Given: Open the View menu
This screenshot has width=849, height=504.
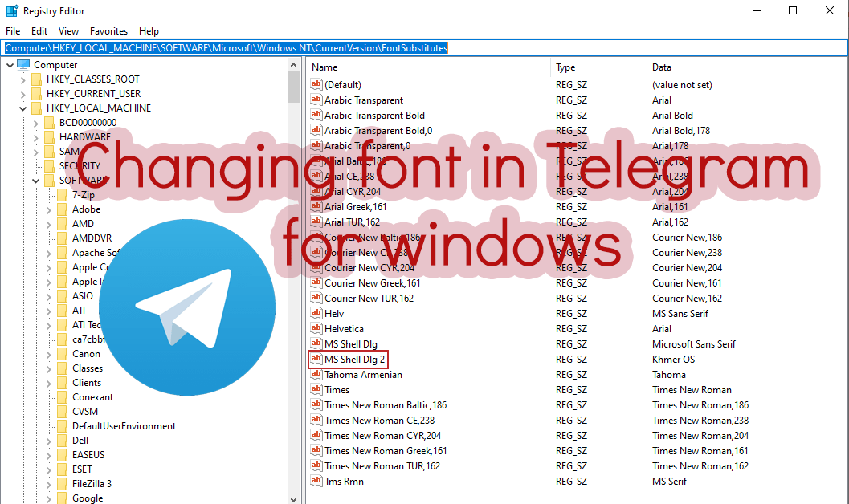Looking at the screenshot, I should point(68,30).
